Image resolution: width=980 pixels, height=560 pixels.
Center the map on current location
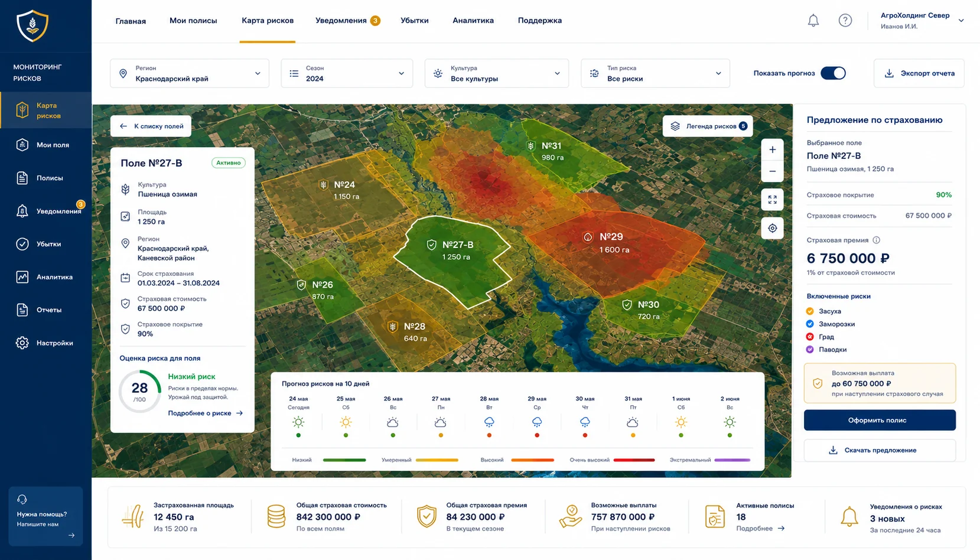[773, 228]
